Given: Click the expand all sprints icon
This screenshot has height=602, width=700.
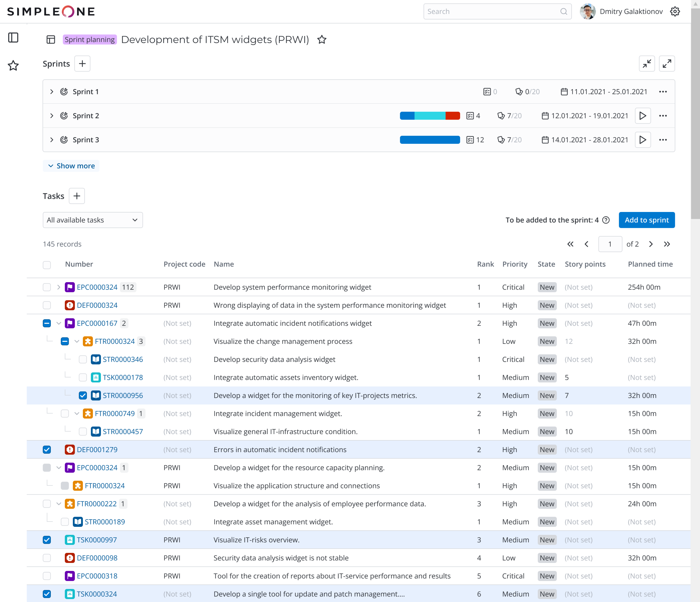Looking at the screenshot, I should pyautogui.click(x=667, y=64).
